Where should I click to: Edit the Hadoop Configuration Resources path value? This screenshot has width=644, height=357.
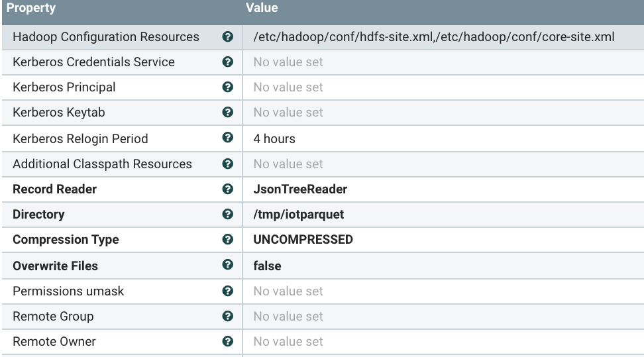point(434,37)
